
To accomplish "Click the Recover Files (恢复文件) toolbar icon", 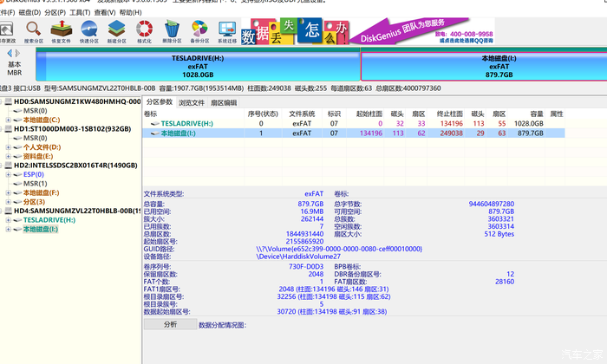I will pos(61,33).
